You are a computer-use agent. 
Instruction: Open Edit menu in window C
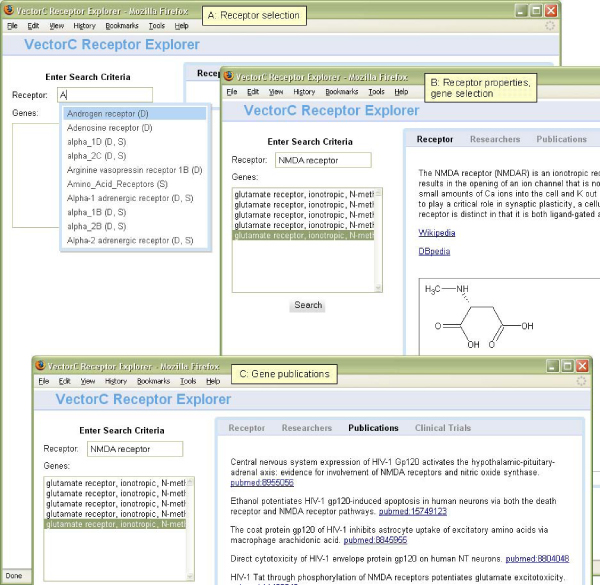click(65, 381)
